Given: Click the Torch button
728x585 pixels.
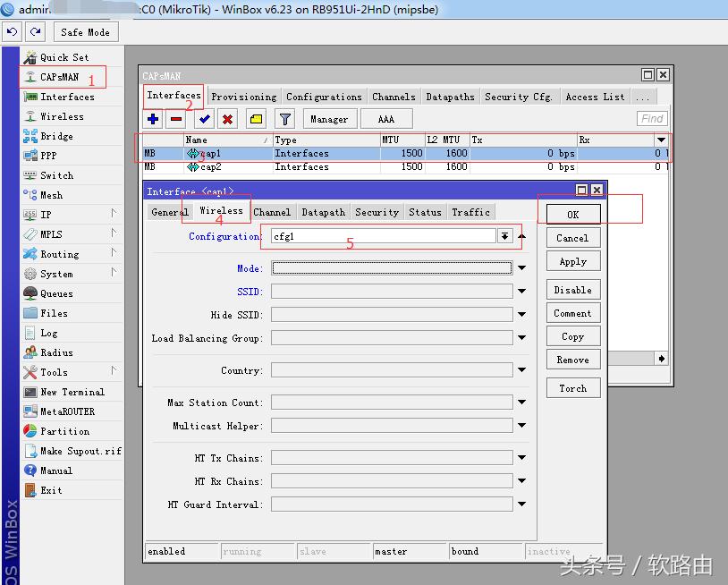Looking at the screenshot, I should [x=572, y=388].
